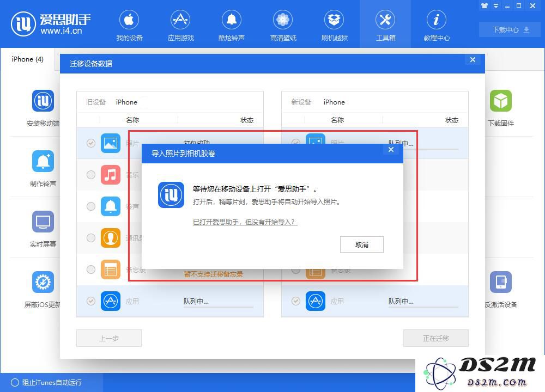Open the 安装移动端 tool

(x=43, y=108)
